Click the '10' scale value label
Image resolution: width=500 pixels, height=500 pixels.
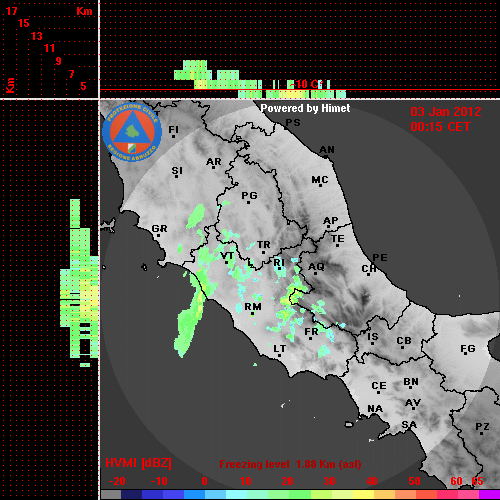click(246, 481)
